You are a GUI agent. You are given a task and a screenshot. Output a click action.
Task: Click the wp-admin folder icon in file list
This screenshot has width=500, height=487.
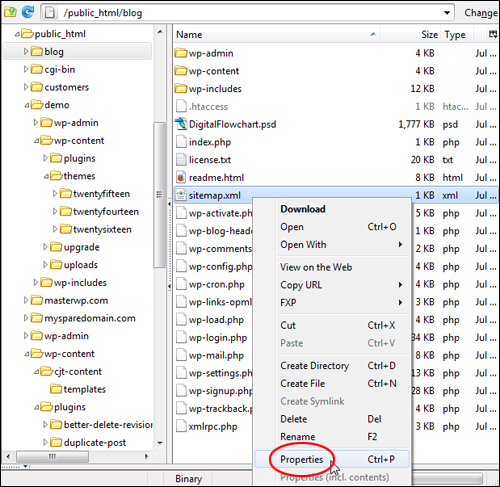coord(181,53)
